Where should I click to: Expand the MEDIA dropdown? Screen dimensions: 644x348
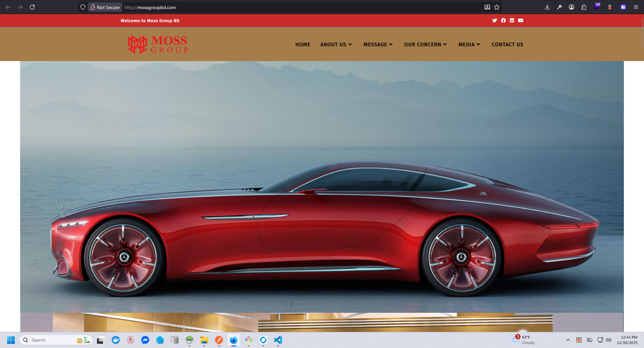pyautogui.click(x=469, y=44)
